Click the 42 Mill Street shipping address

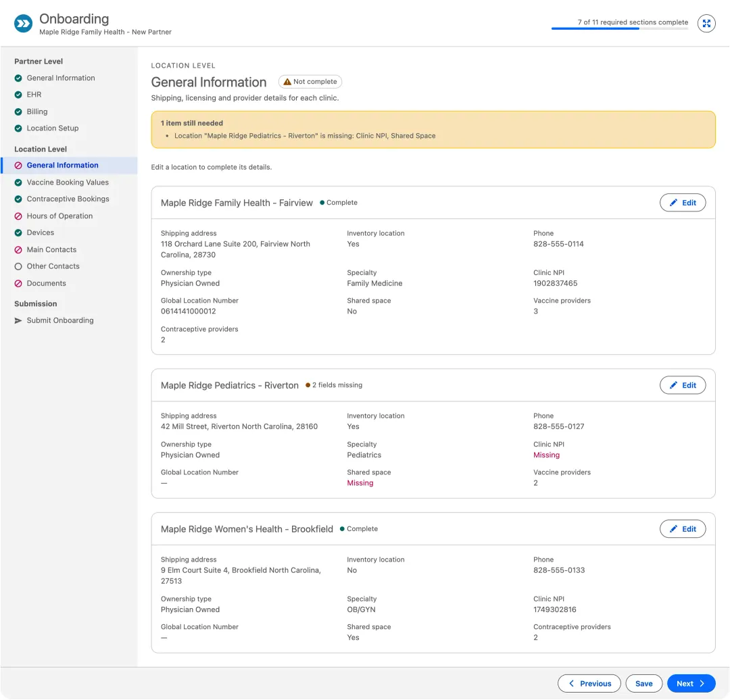click(239, 427)
